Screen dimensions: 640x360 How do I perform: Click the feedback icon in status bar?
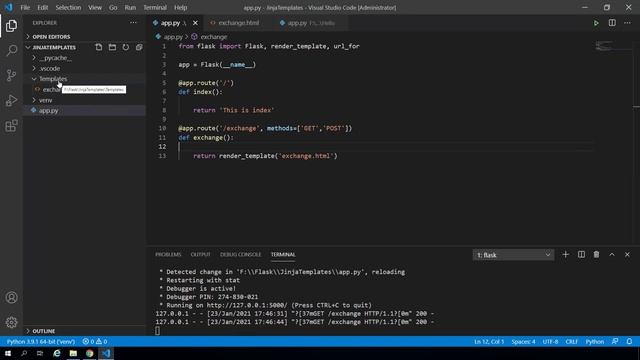coord(615,341)
